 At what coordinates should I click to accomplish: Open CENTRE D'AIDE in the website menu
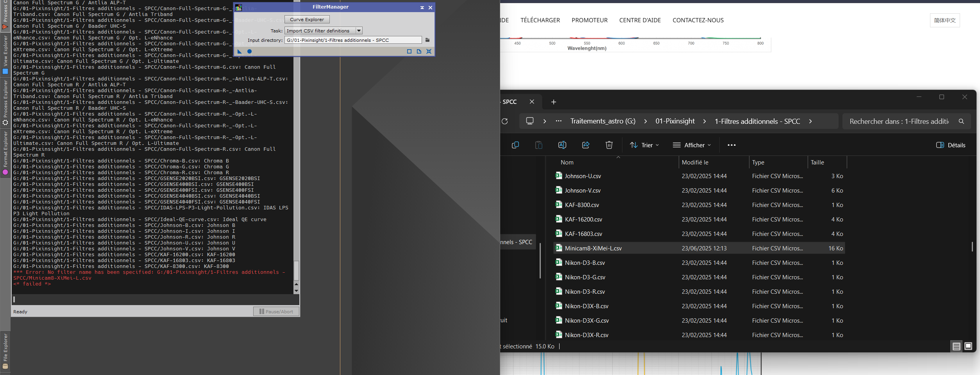tap(640, 20)
